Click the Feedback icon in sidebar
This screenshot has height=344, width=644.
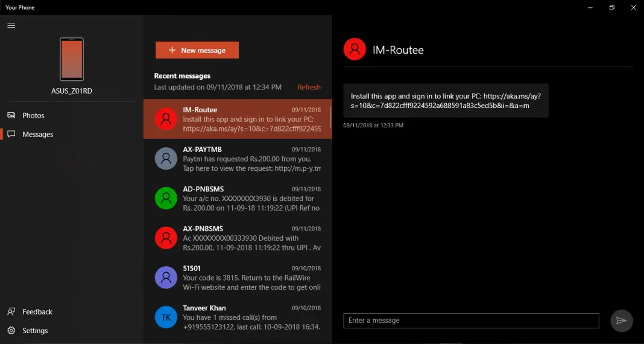[11, 311]
